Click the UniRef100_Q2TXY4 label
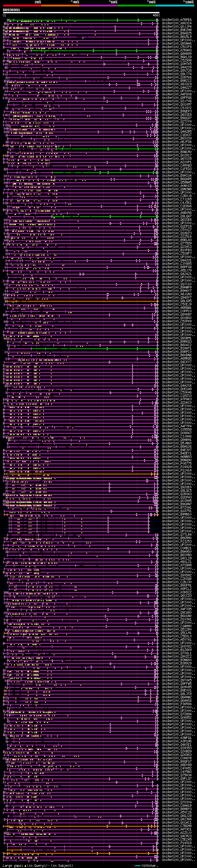 point(176,121)
